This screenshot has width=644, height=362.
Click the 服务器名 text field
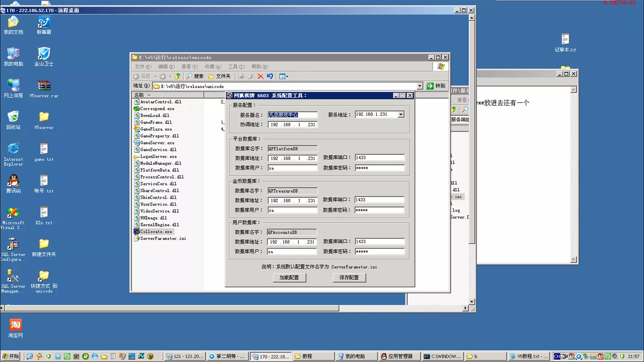click(x=292, y=115)
